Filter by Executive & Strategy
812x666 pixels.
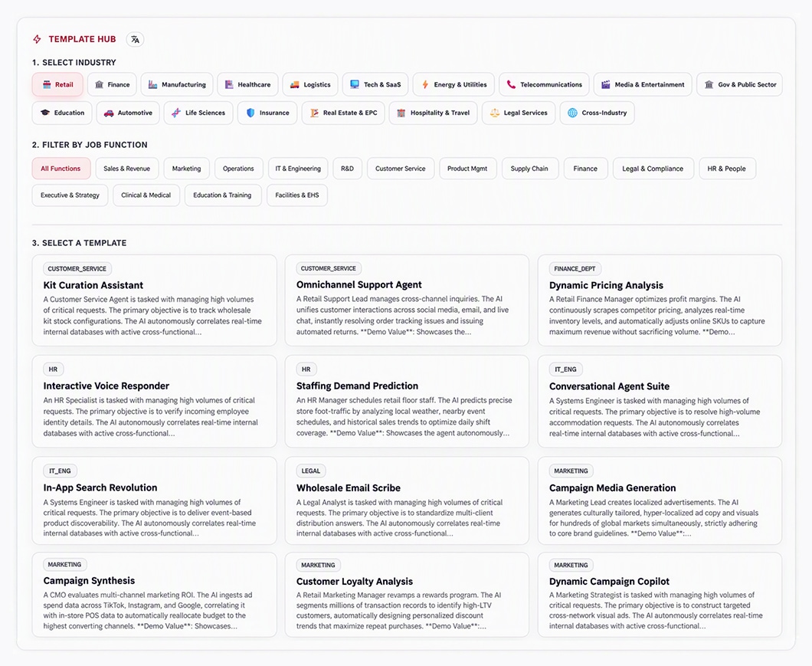(70, 195)
